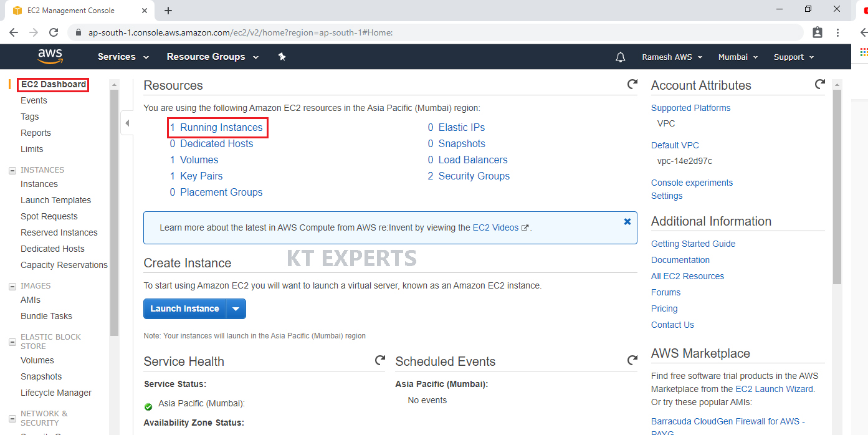This screenshot has height=435, width=868.
Task: Refresh the Service Health section
Action: click(x=379, y=360)
